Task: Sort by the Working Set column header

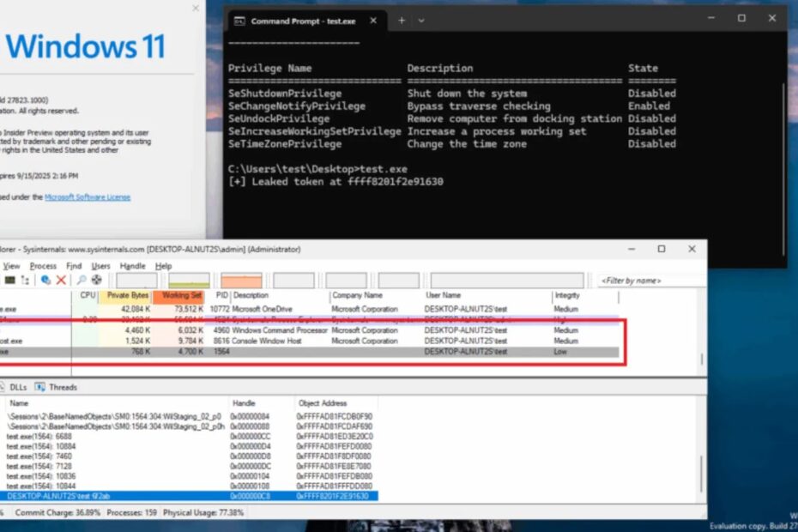Action: pyautogui.click(x=179, y=295)
